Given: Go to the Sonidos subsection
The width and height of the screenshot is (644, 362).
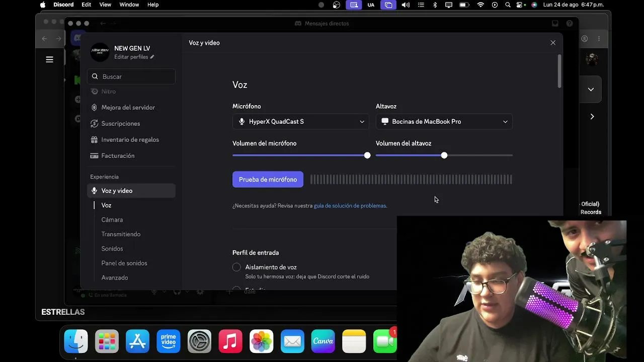Looking at the screenshot, I should tap(112, 249).
